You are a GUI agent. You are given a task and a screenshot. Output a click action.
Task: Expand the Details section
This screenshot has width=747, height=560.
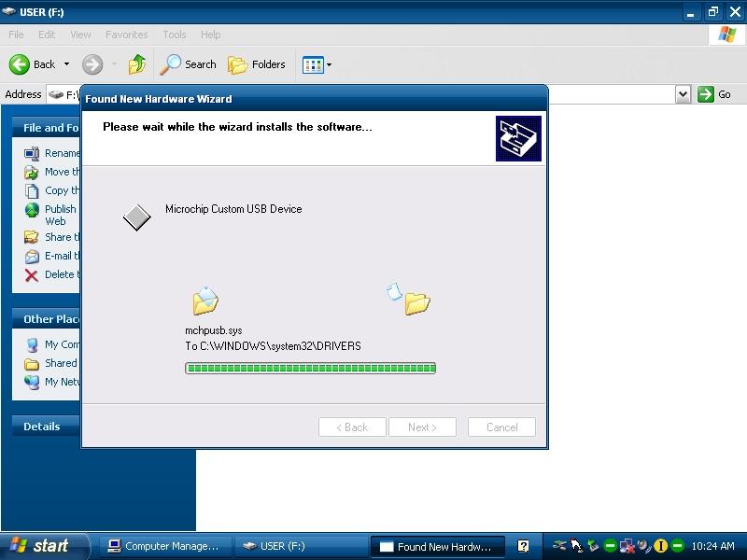tap(46, 427)
